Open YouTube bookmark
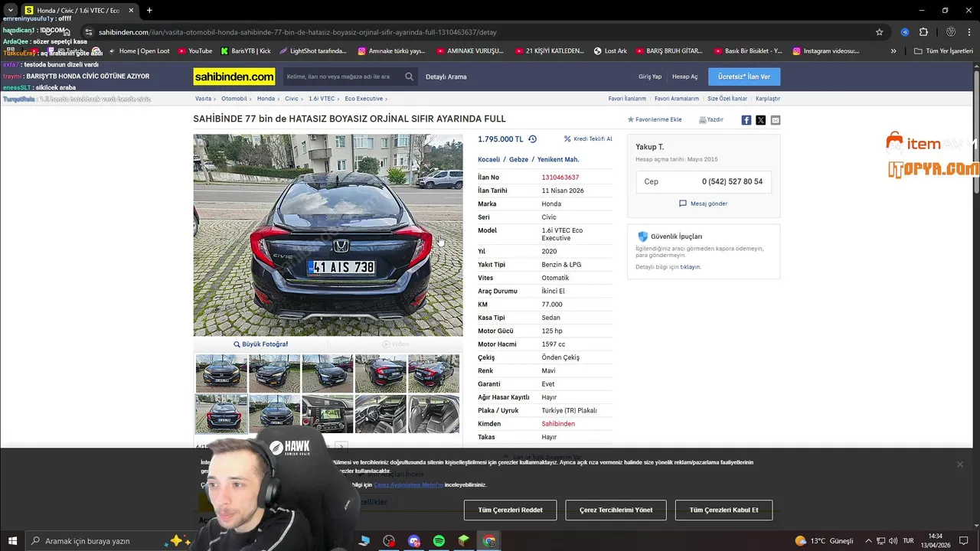 pyautogui.click(x=195, y=51)
